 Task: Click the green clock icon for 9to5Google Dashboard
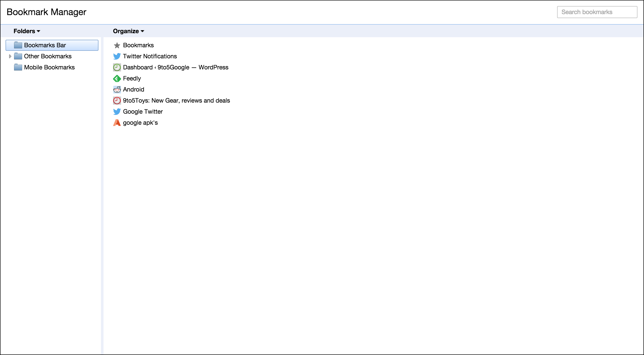(117, 67)
